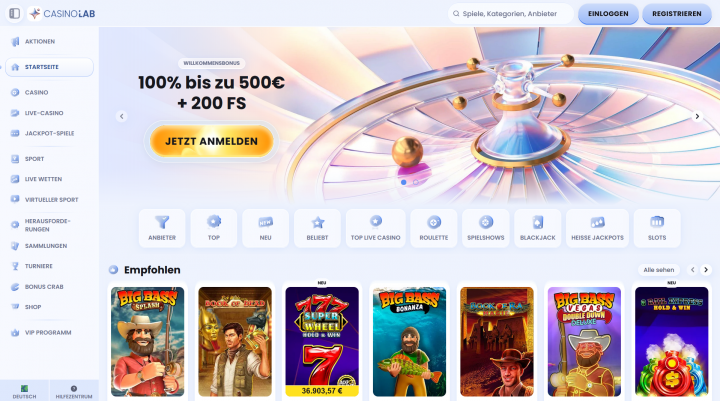Select the Roulette category tile
The image size is (720, 401).
(x=433, y=228)
